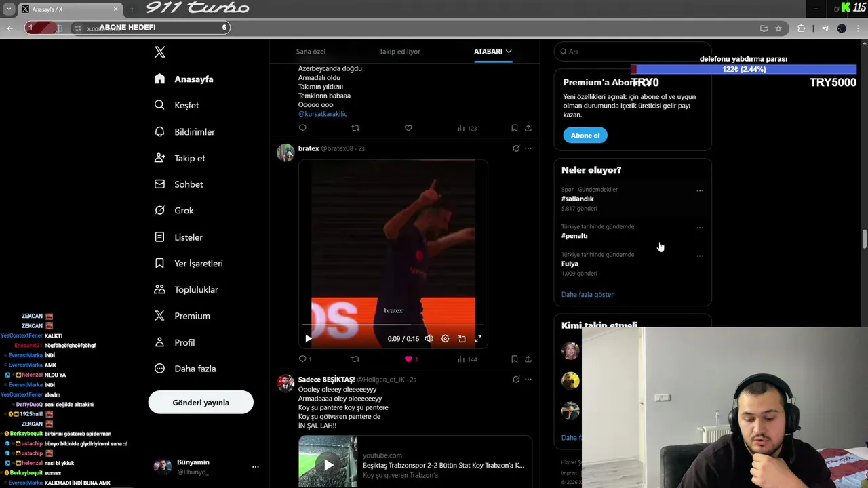
Task: View bratex post analytics 144
Action: pyautogui.click(x=467, y=359)
